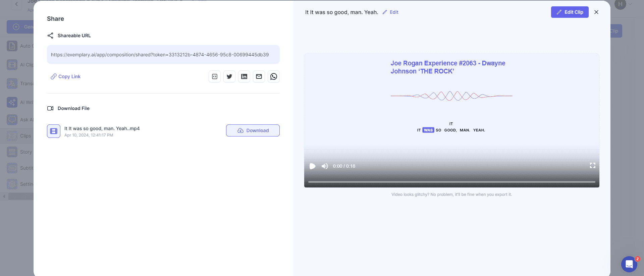This screenshot has height=276, width=644.
Task: Enter fullscreen video mode
Action: (592, 166)
